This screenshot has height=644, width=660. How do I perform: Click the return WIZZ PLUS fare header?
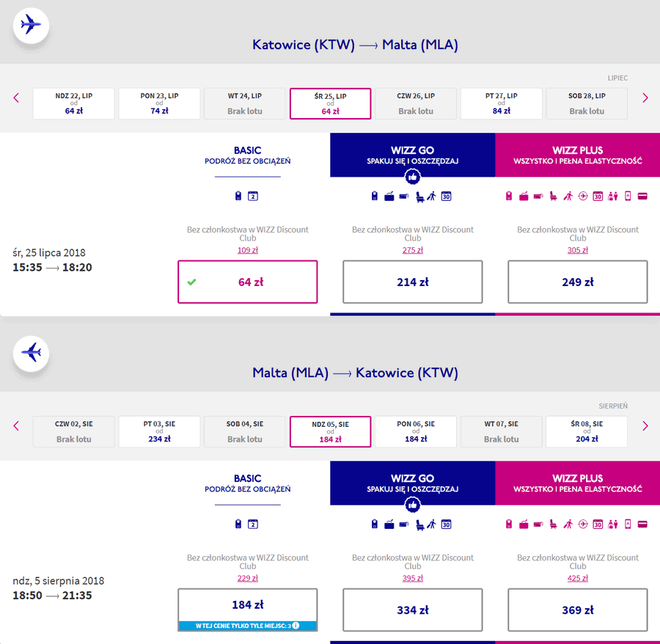click(578, 483)
